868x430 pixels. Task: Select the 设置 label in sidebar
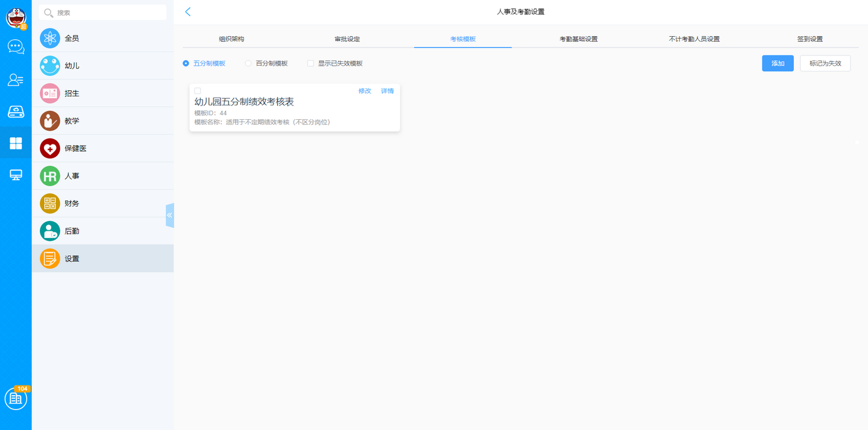coord(72,258)
